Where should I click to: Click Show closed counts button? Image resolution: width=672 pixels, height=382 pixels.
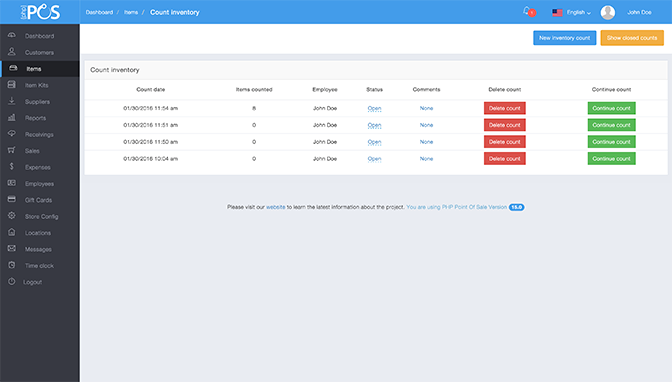point(632,38)
